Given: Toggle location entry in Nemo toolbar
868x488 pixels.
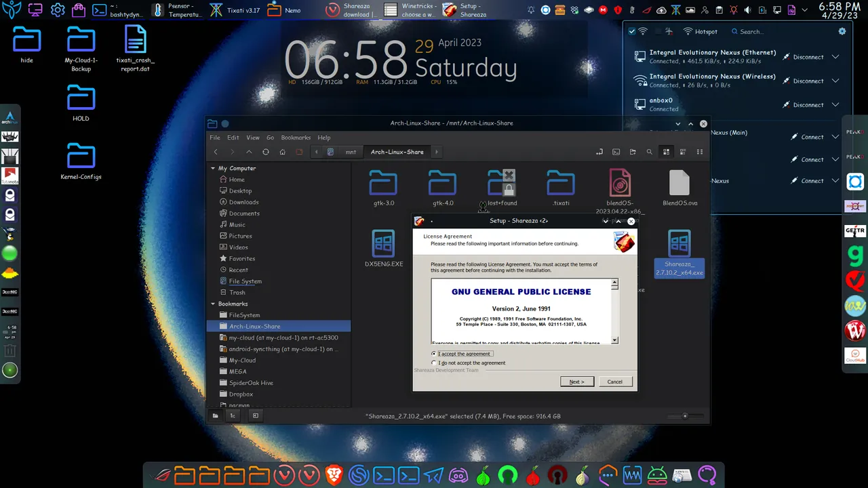Looking at the screenshot, I should click(599, 152).
